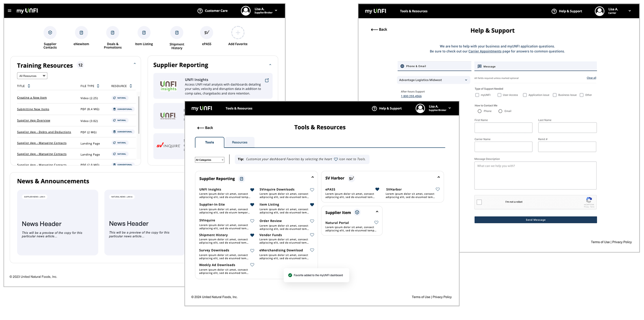Select the Message tab
Screen dimensions: 644x320
tap(536, 66)
